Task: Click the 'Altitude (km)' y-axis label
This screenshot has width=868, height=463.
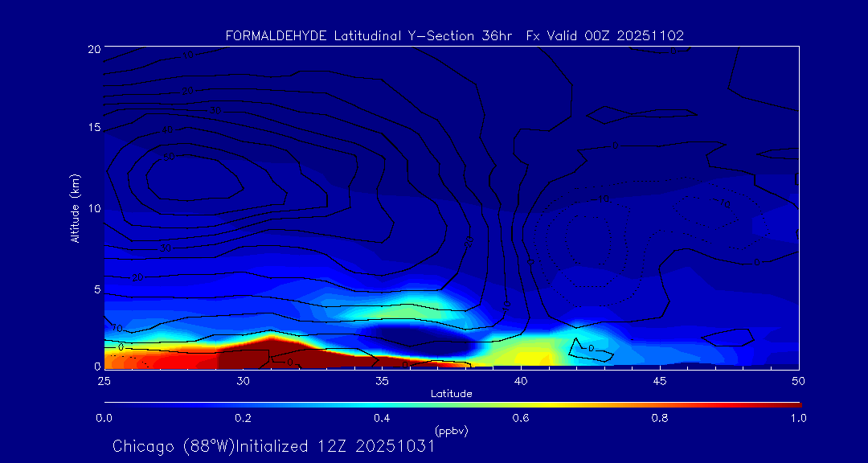Action: tap(74, 207)
